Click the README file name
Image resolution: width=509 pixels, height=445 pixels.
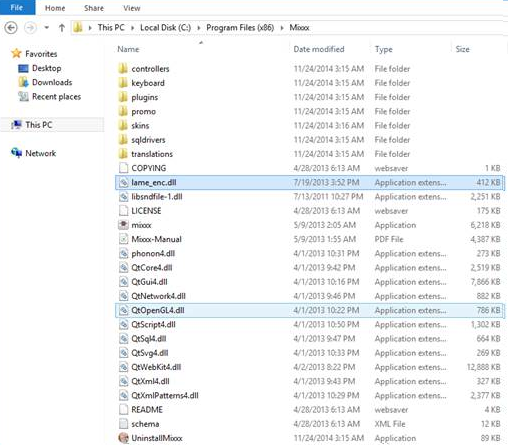[x=147, y=410]
